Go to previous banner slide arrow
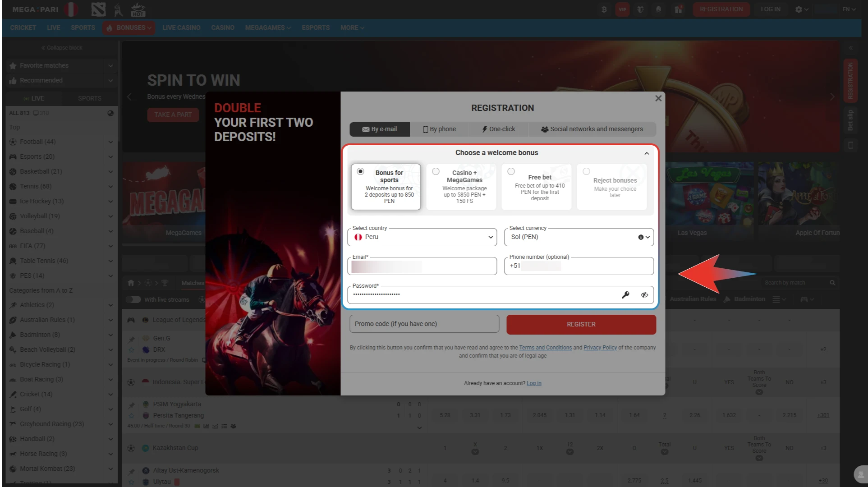The width and height of the screenshot is (868, 487). click(129, 96)
